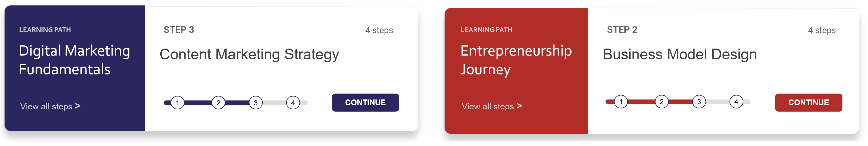Image resolution: width=868 pixels, height=146 pixels.
Task: Click step 1 marker in Digital Marketing progress
Action: (x=178, y=103)
